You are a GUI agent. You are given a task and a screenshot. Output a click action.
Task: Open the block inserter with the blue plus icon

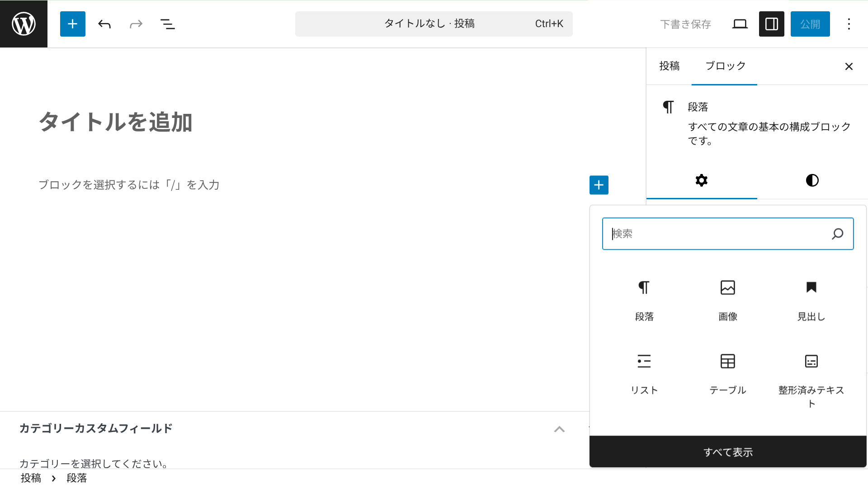[x=72, y=24]
